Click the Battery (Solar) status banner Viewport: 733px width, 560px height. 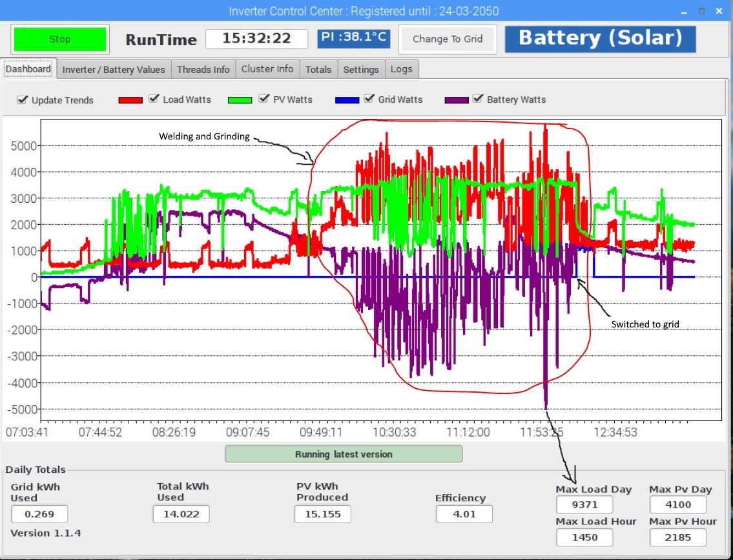coord(600,39)
